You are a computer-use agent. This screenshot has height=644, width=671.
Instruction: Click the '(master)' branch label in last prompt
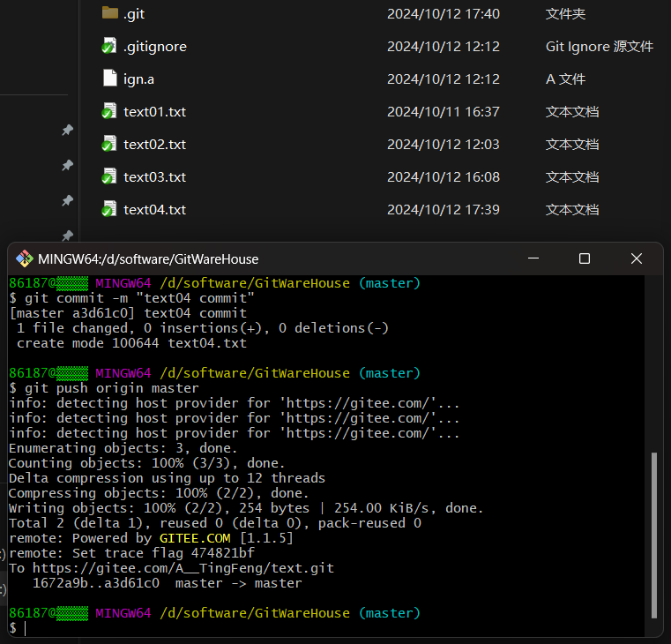coord(390,613)
